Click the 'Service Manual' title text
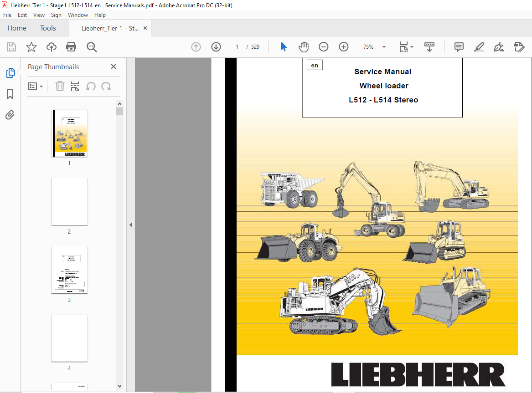 (383, 72)
